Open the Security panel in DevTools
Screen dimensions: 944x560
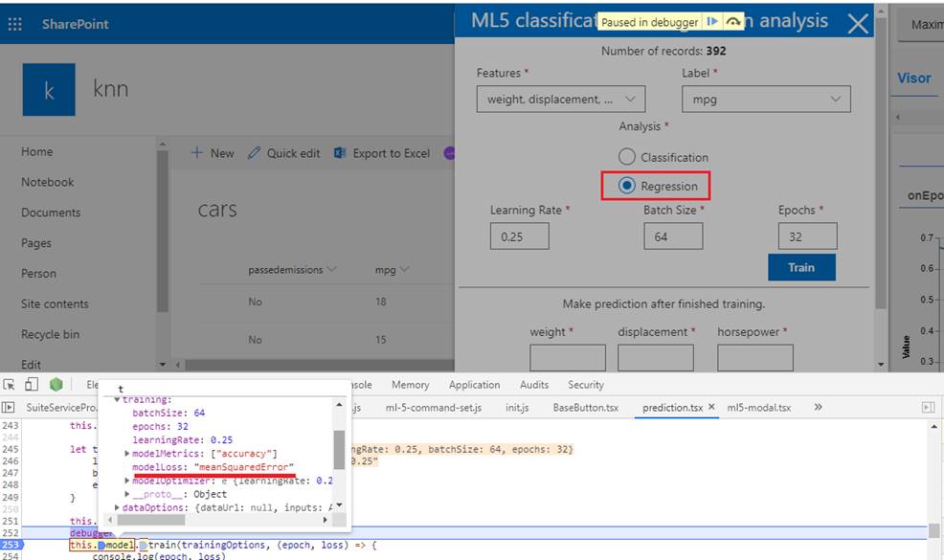[x=586, y=385]
